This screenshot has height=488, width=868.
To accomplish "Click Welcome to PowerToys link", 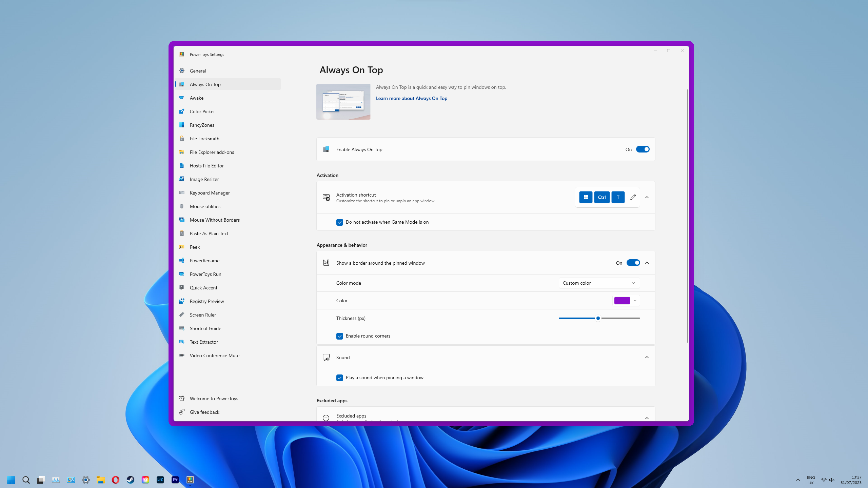I will [x=213, y=398].
